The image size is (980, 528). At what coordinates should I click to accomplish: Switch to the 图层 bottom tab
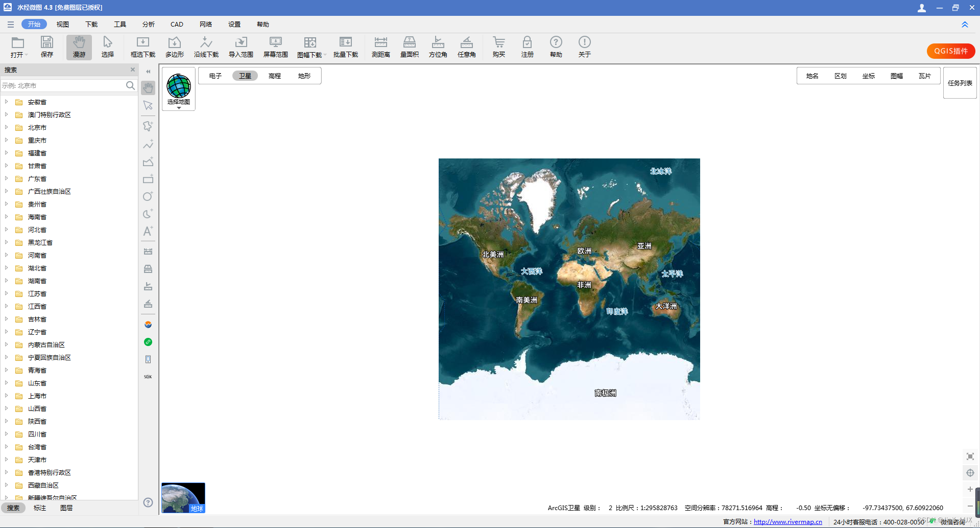point(66,508)
